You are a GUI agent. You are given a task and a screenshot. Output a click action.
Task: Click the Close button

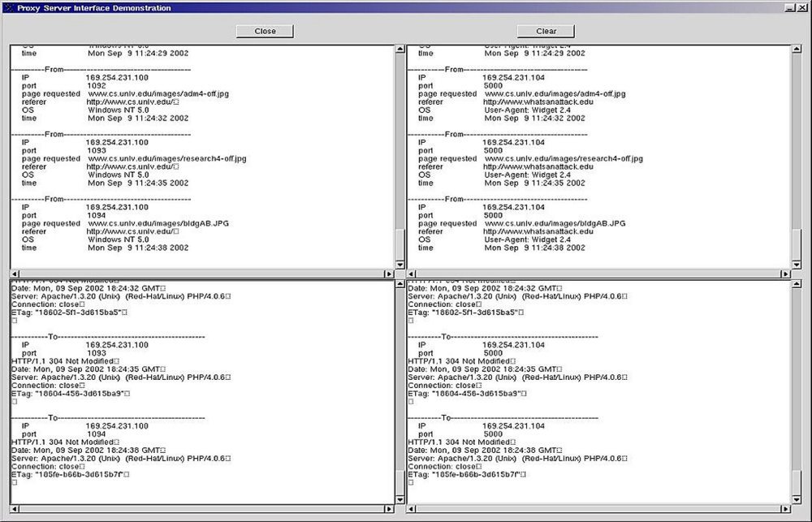[x=265, y=31]
